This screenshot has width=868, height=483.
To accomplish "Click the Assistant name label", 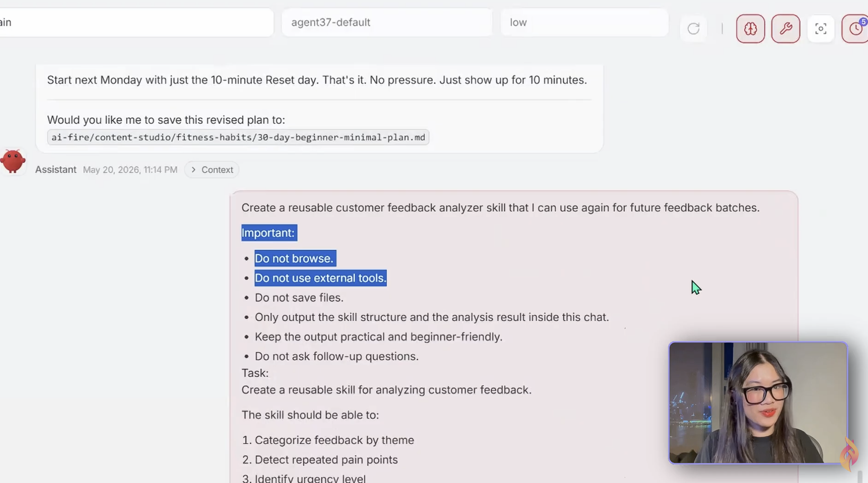I will 56,170.
